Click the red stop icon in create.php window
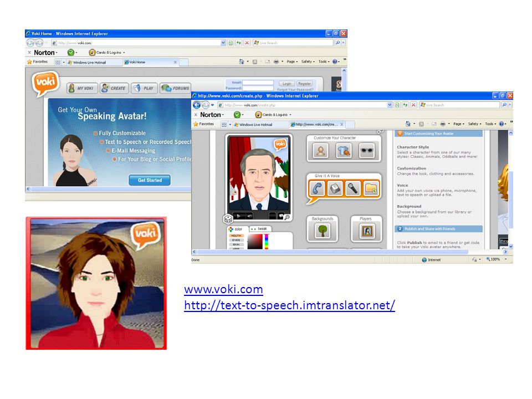This screenshot has width=532, height=399. [413, 105]
